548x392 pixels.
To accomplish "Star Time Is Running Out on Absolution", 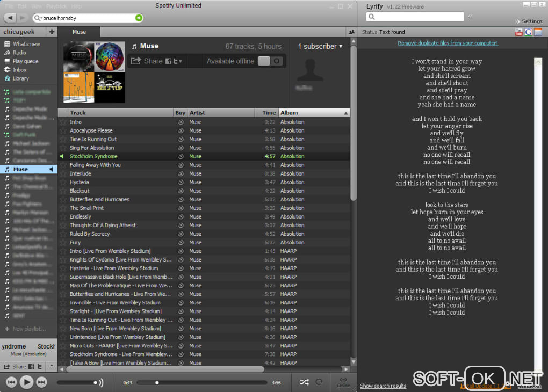I will pos(63,139).
